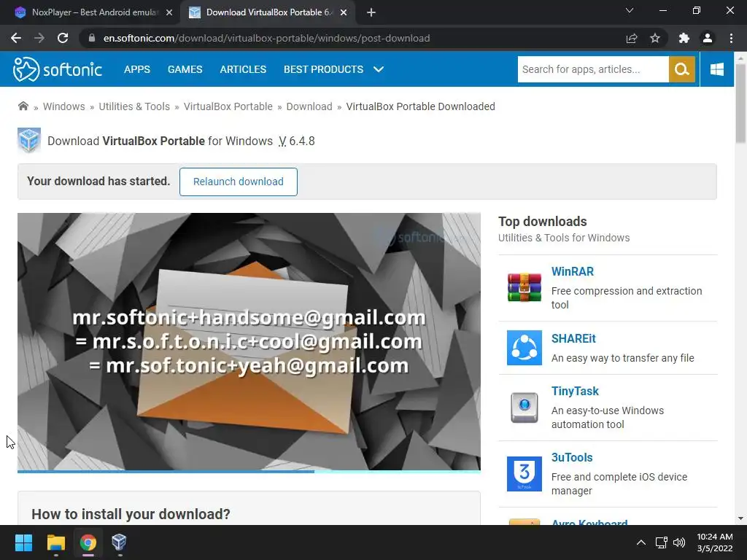The height and width of the screenshot is (560, 747).
Task: Open Chrome profile avatar
Action: click(708, 38)
